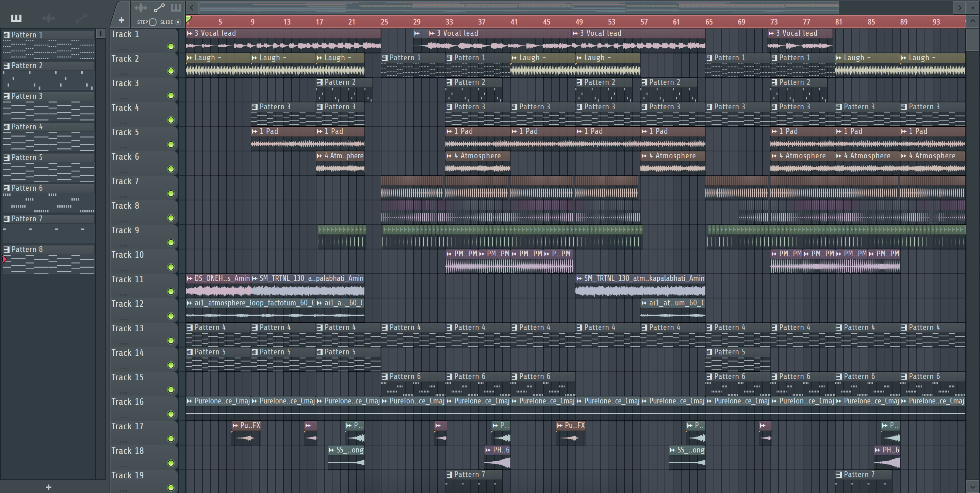Add a new pattern with the bottom plus button
This screenshot has width=980, height=493.
pos(48,487)
